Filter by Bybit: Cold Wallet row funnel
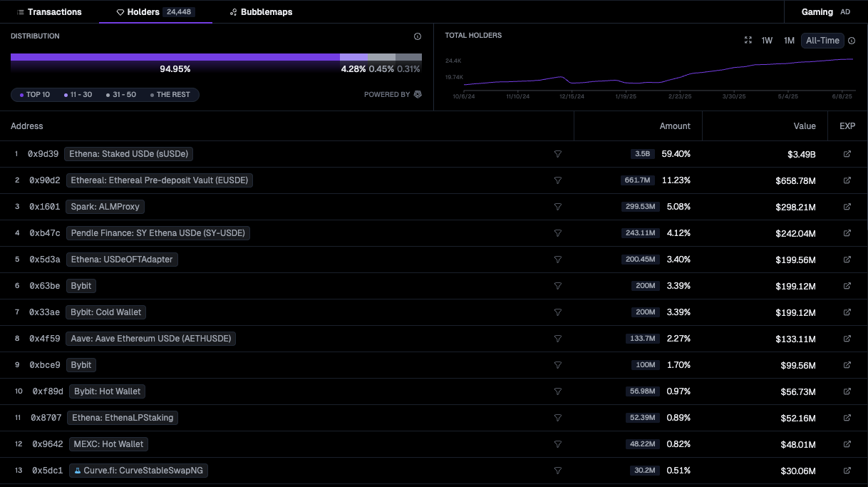This screenshot has height=487, width=868. 558,312
